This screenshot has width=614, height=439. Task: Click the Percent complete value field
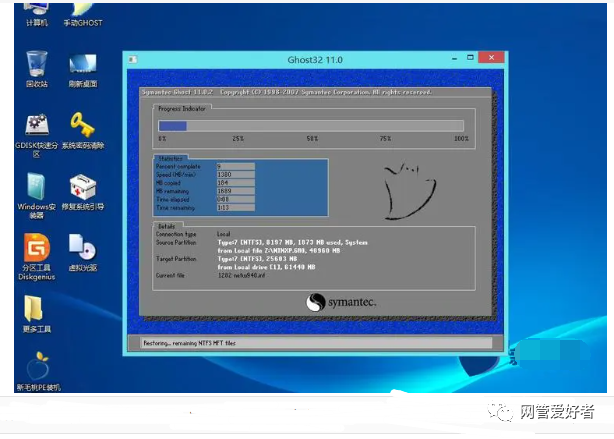click(236, 166)
